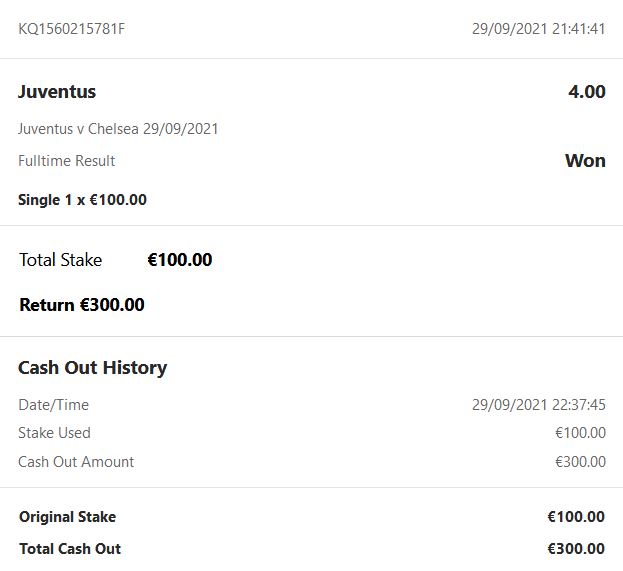The width and height of the screenshot is (623, 571).
Task: Click the Won status label
Action: 585,161
